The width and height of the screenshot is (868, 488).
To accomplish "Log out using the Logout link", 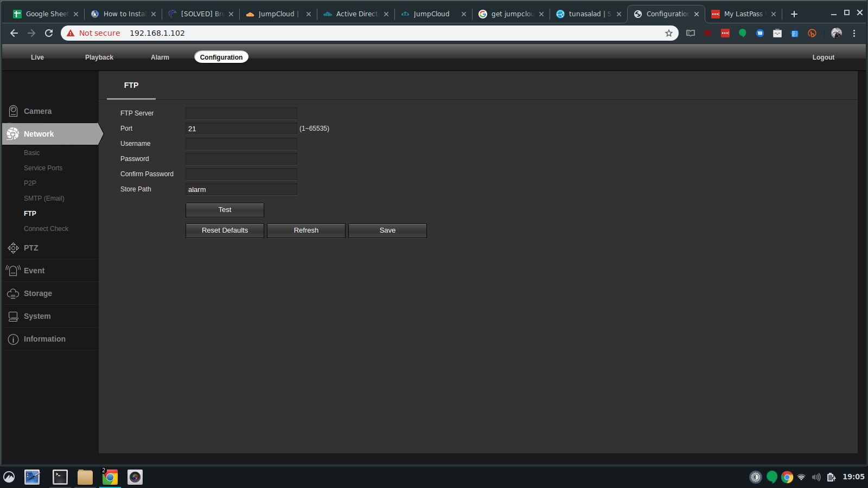I will (823, 57).
